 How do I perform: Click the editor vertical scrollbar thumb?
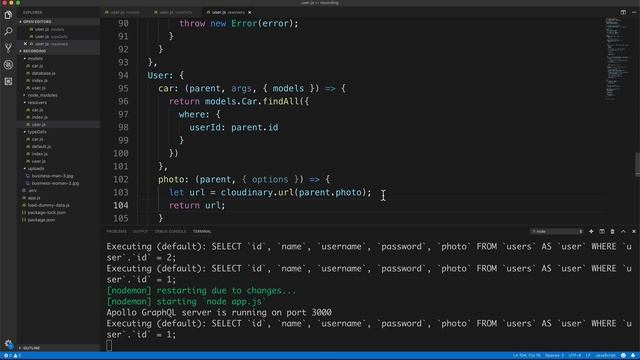pos(637,164)
